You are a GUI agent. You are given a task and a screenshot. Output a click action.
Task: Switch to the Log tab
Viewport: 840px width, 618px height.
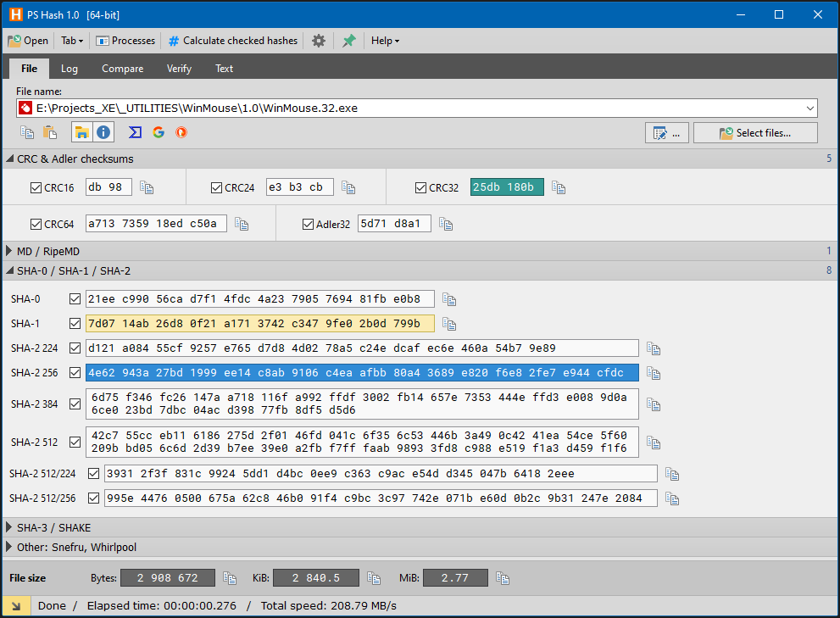click(70, 69)
